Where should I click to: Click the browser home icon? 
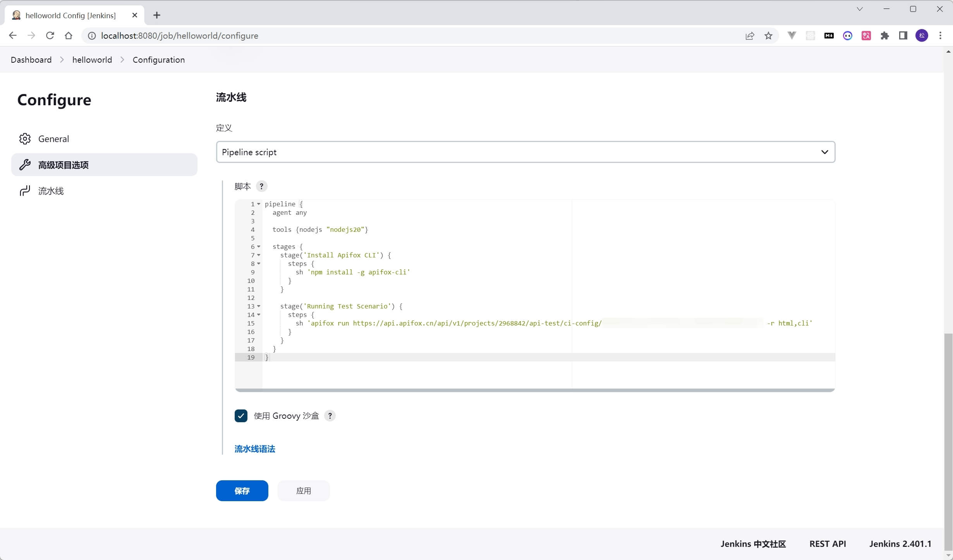pos(69,36)
